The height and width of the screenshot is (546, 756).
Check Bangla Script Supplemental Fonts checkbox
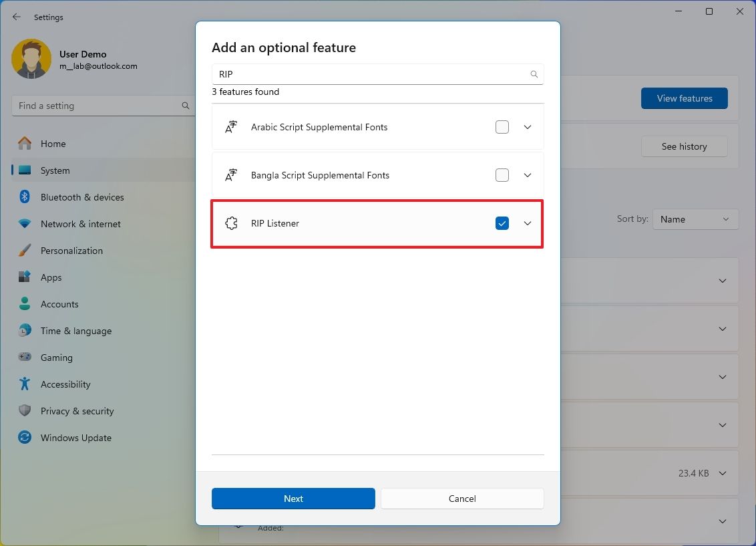coord(502,175)
